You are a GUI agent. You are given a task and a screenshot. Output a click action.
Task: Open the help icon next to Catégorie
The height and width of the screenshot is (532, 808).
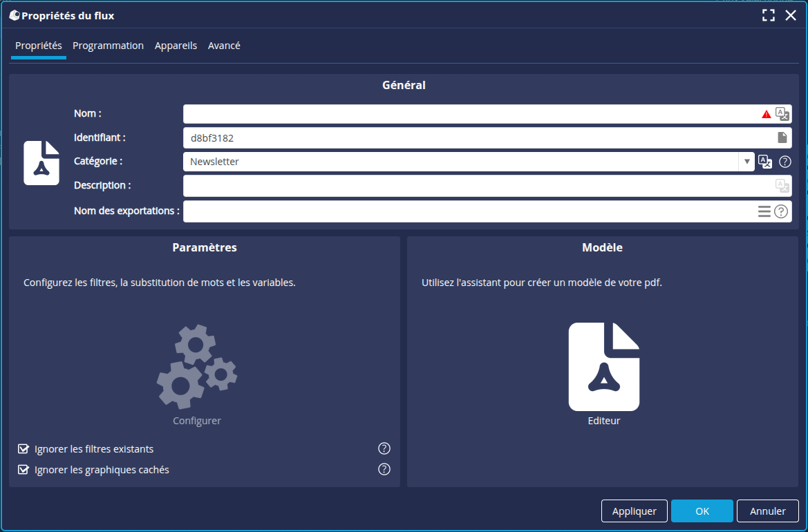(784, 162)
